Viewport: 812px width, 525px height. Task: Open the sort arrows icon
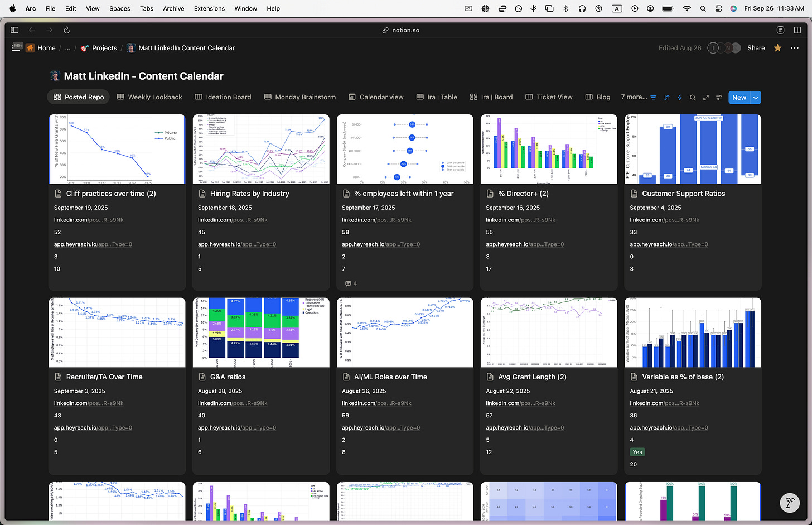pyautogui.click(x=666, y=97)
